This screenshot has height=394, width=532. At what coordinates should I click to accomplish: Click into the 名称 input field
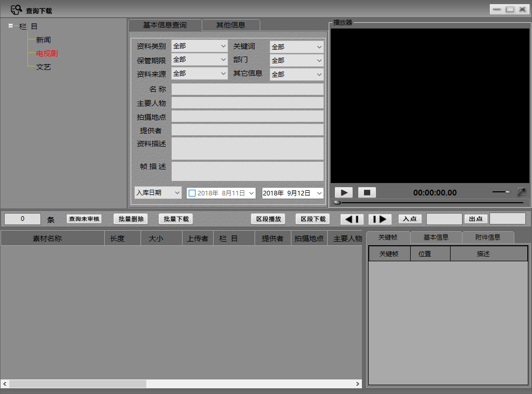(247, 89)
